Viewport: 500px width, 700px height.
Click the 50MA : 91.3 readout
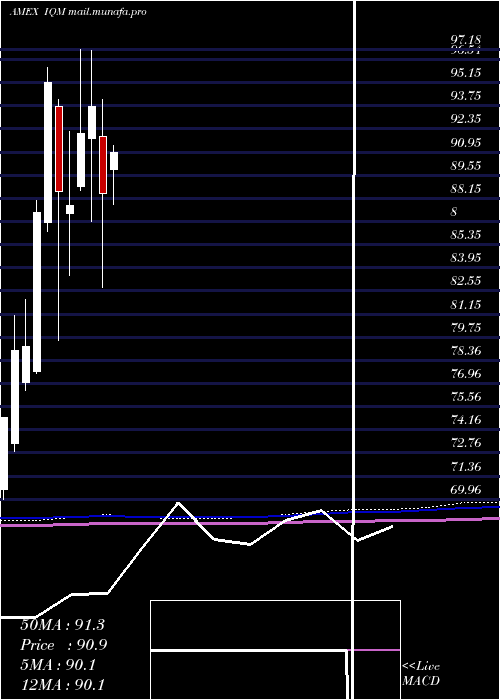pyautogui.click(x=62, y=625)
